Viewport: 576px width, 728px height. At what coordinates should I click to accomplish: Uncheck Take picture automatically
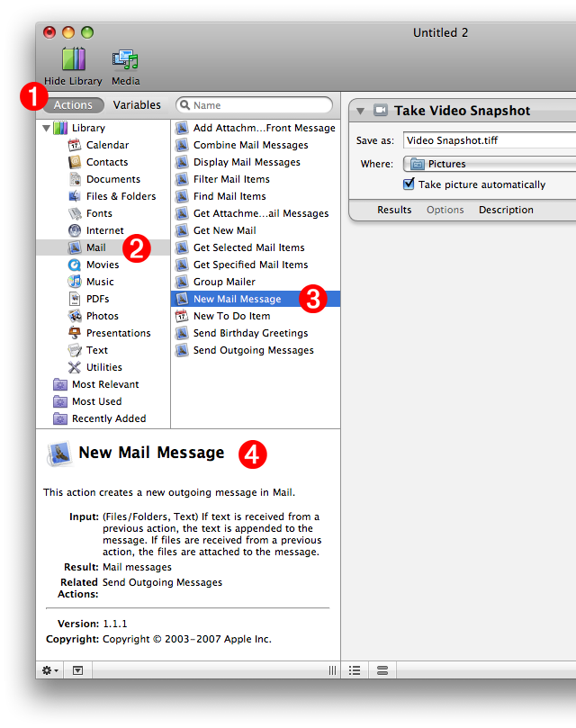(409, 184)
